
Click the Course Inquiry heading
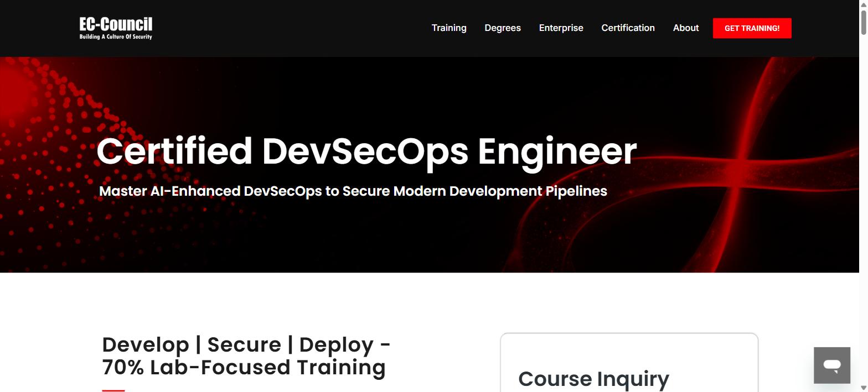[x=593, y=379]
